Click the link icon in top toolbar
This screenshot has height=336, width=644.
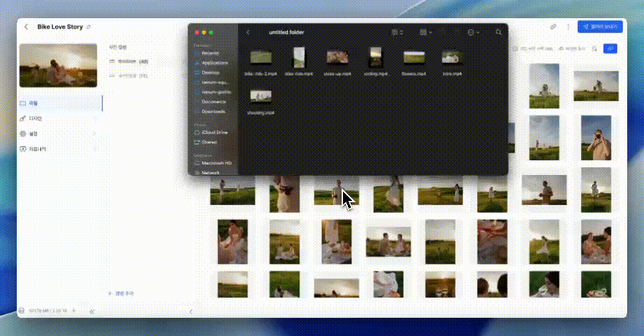[x=553, y=27]
